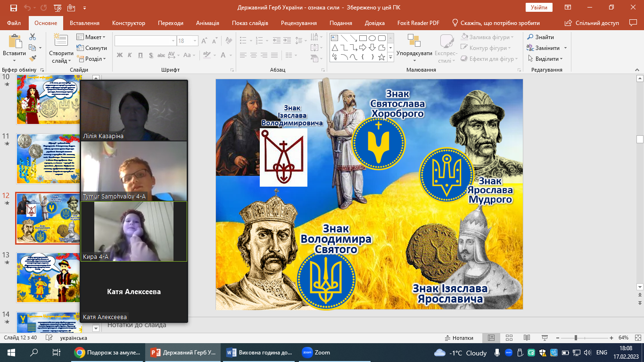Screen dimensions: 644x362
Task: Open Reading view from status bar
Action: pyautogui.click(x=527, y=338)
